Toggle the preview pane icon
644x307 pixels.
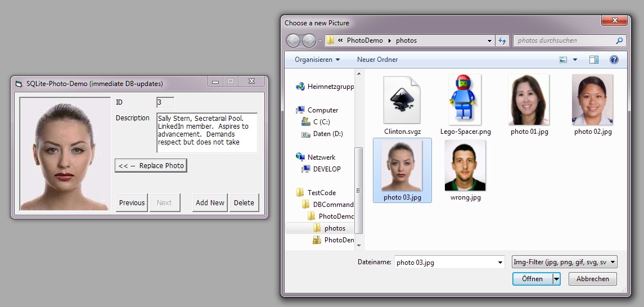(x=594, y=60)
